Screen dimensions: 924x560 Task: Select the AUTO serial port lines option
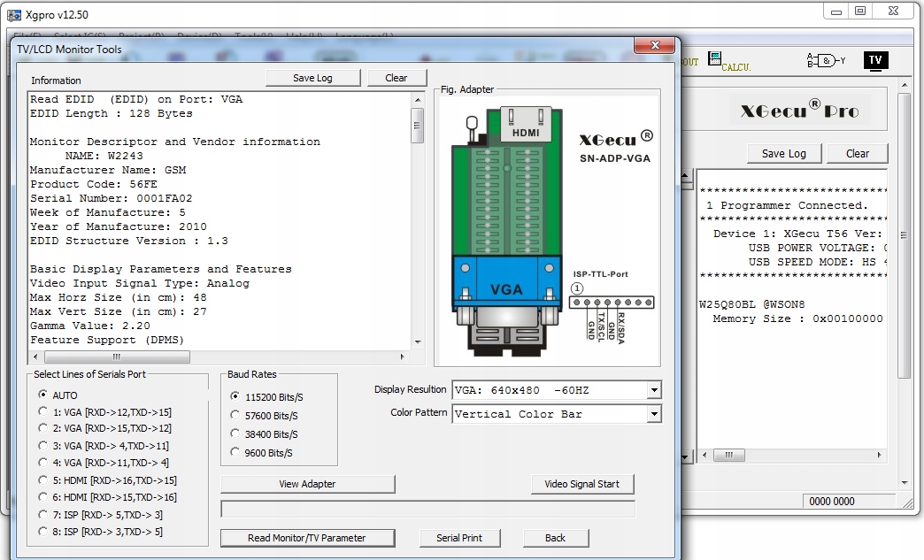(x=43, y=395)
